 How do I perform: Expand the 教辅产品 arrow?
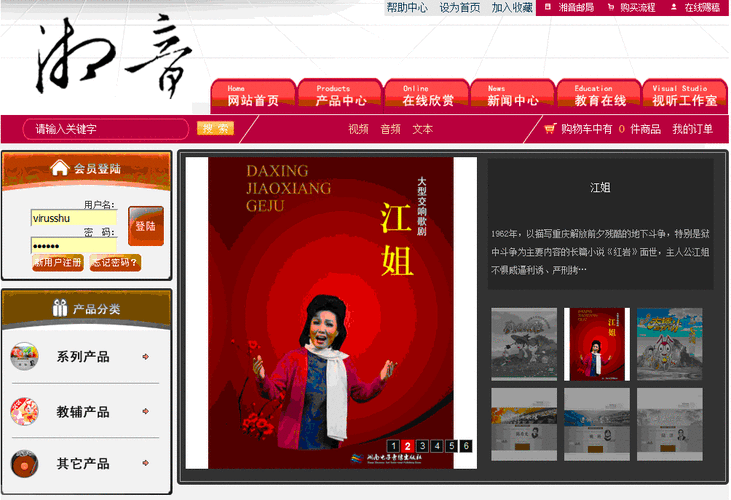[x=145, y=411]
